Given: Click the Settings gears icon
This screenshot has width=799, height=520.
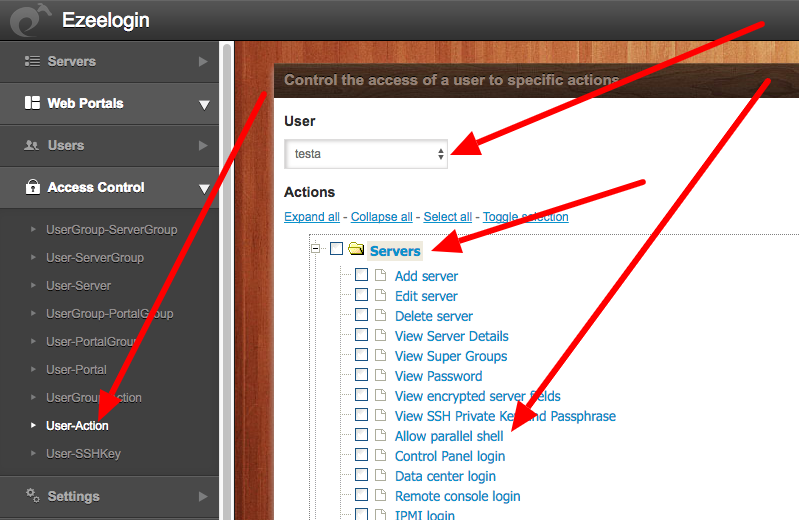Looking at the screenshot, I should point(33,495).
